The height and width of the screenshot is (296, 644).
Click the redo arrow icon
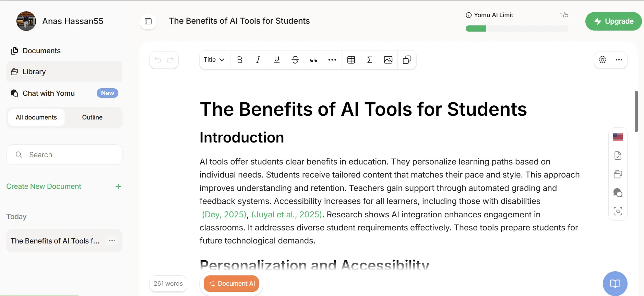point(170,60)
